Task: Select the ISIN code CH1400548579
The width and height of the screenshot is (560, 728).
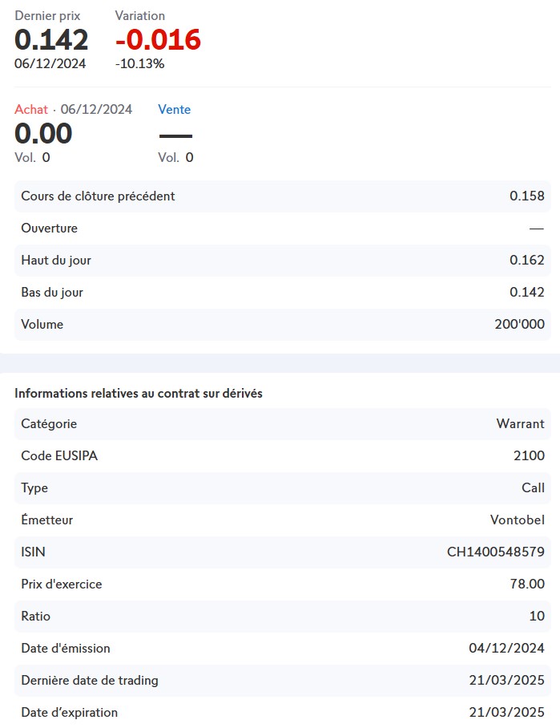Action: pyautogui.click(x=495, y=552)
